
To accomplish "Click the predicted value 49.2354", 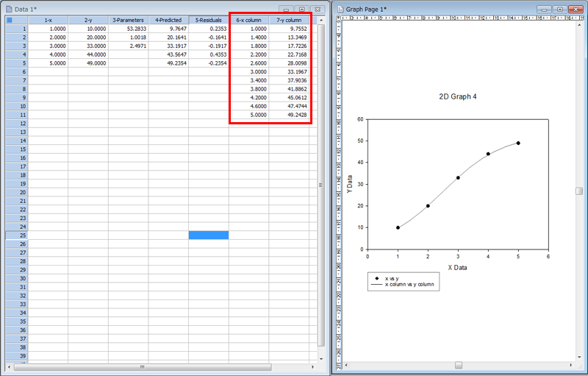I will point(168,63).
